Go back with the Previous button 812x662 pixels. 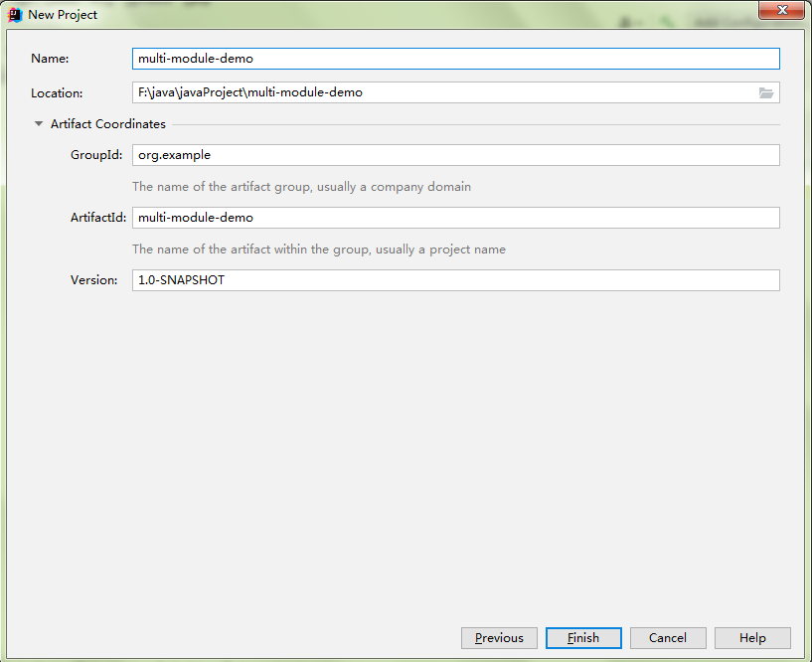(x=499, y=638)
